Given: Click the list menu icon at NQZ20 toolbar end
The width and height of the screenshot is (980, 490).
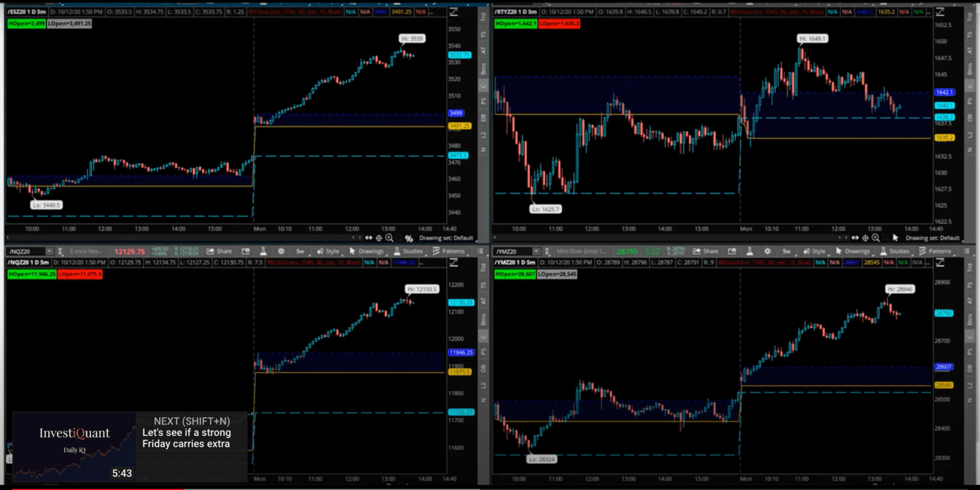Looking at the screenshot, I should click(x=480, y=251).
